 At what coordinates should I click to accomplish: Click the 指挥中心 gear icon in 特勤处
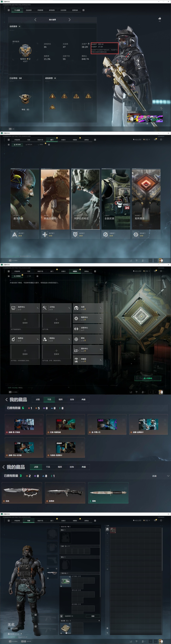coord(76,318)
